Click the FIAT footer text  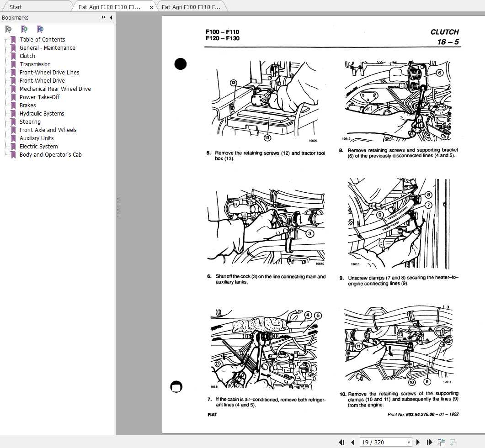(212, 415)
